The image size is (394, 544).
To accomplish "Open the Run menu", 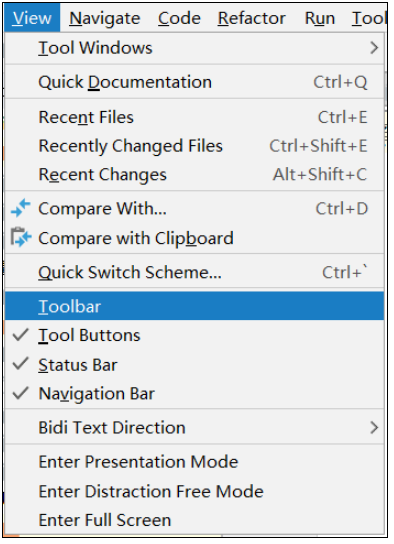I will 320,18.
